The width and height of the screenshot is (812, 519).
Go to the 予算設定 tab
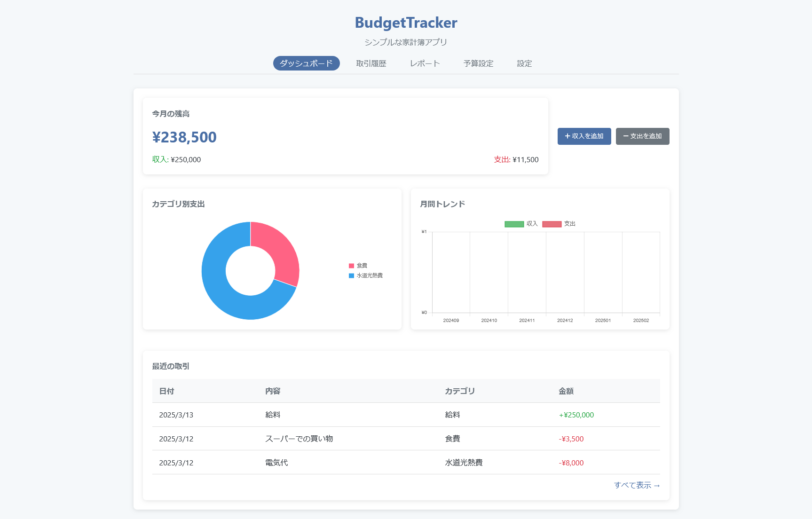[x=478, y=63]
